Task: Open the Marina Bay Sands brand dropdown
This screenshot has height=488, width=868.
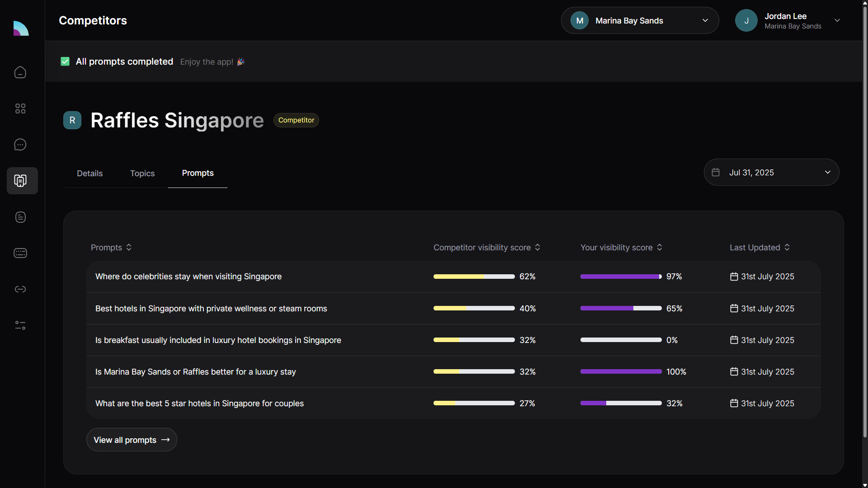Action: pyautogui.click(x=640, y=20)
